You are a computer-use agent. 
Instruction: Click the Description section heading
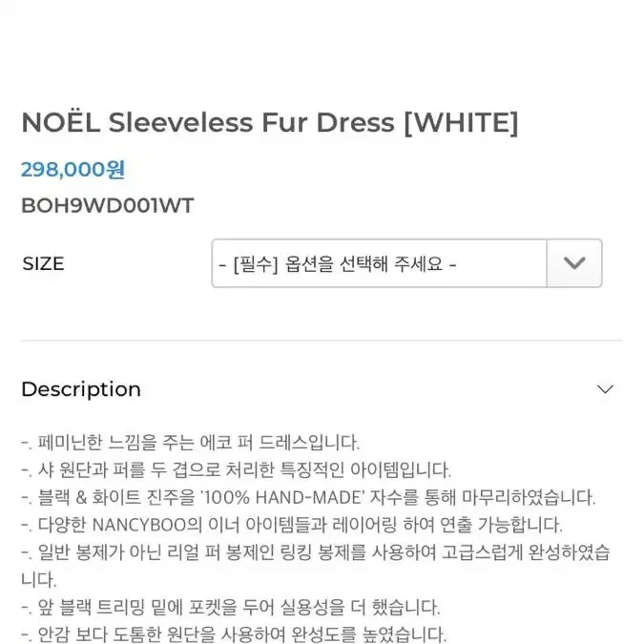pos(81,389)
